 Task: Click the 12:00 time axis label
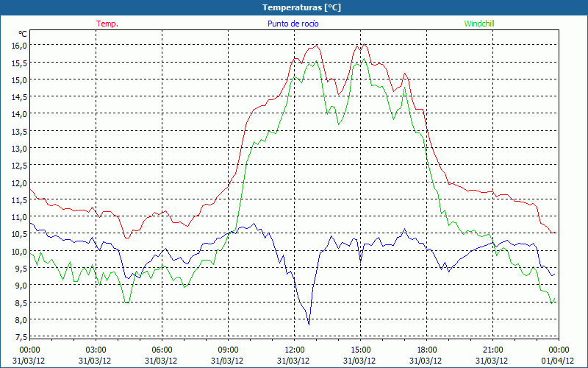pyautogui.click(x=294, y=350)
